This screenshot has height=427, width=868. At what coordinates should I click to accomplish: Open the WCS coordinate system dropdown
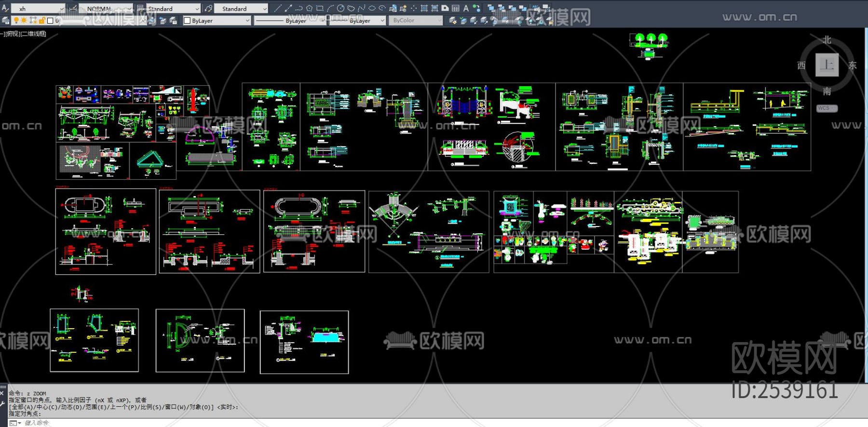point(827,108)
